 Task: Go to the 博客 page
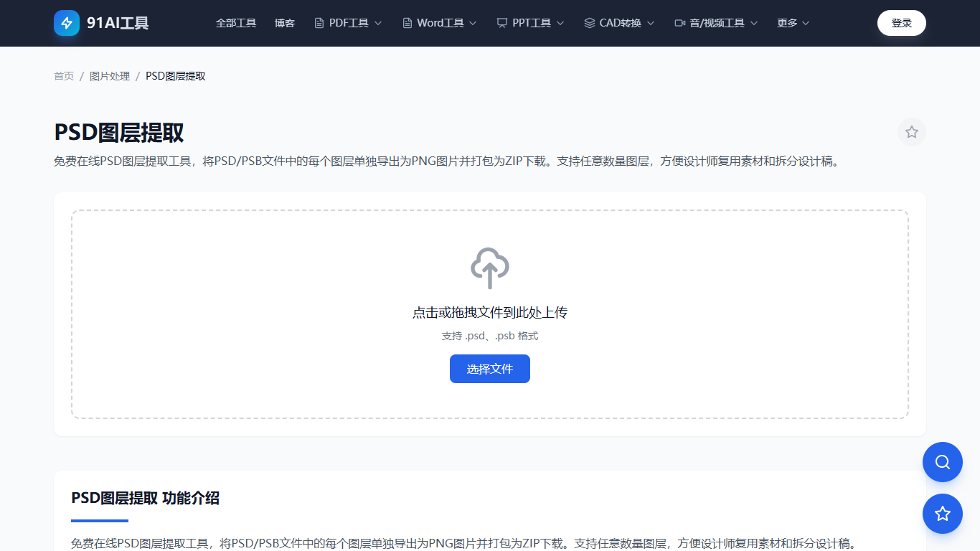point(285,23)
